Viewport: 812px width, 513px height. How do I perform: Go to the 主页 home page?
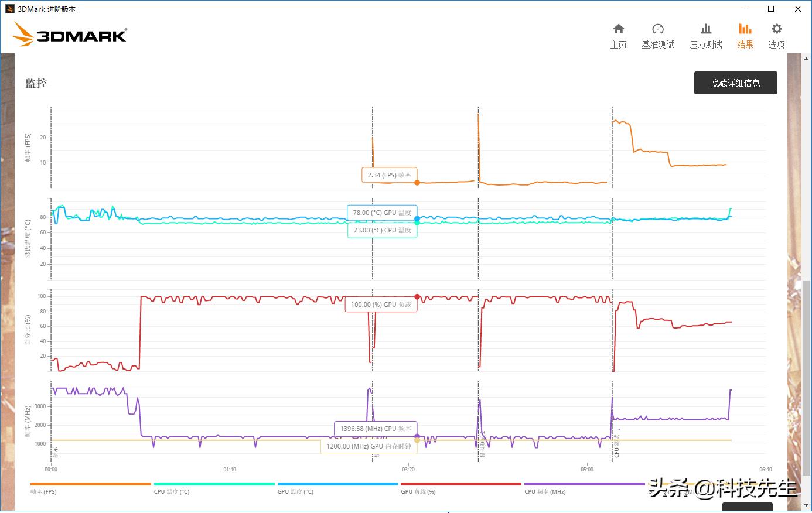pos(618,36)
